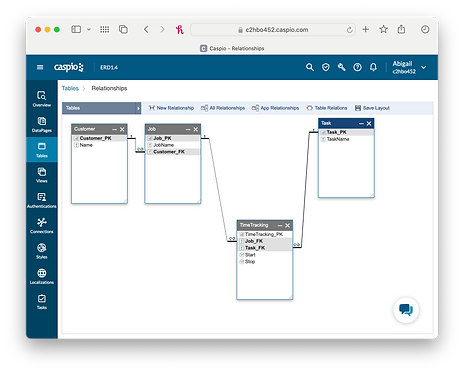This screenshot has width=464, height=373.
Task: Select the Job_PK field
Action: 173,138
